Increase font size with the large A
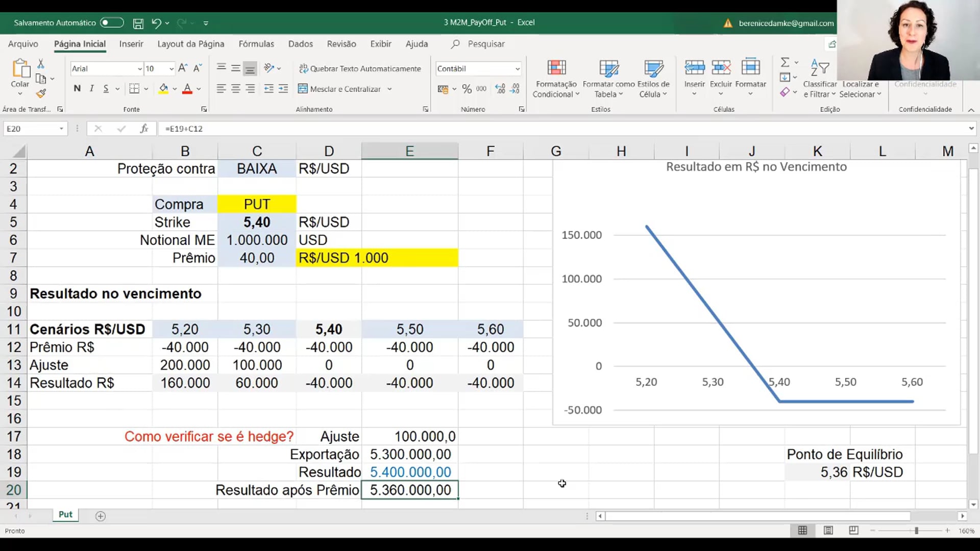980x551 pixels. pyautogui.click(x=183, y=68)
